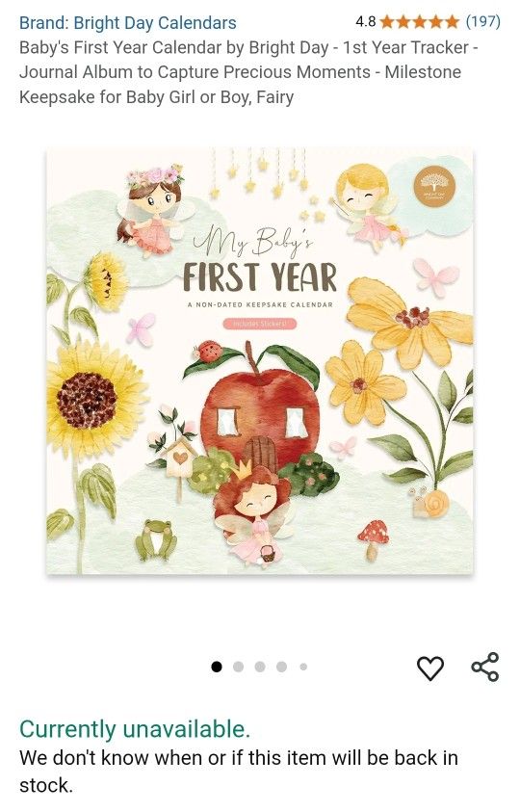Jump to the third image carousel dot

tap(260, 667)
